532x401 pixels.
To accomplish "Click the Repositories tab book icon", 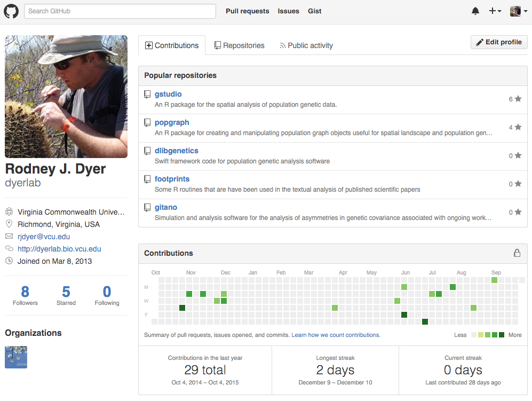I will coord(218,45).
